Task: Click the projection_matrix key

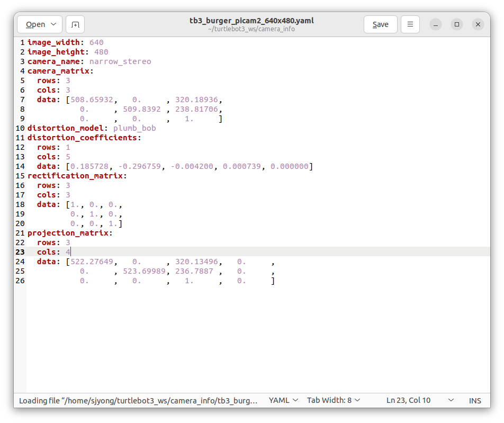Action: coord(68,233)
